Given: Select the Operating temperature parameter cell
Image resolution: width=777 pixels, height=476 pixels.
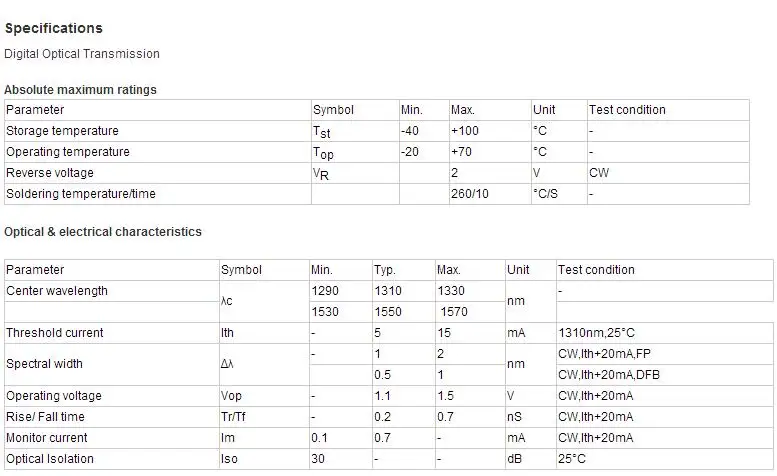Looking at the screenshot, I should point(68,152).
